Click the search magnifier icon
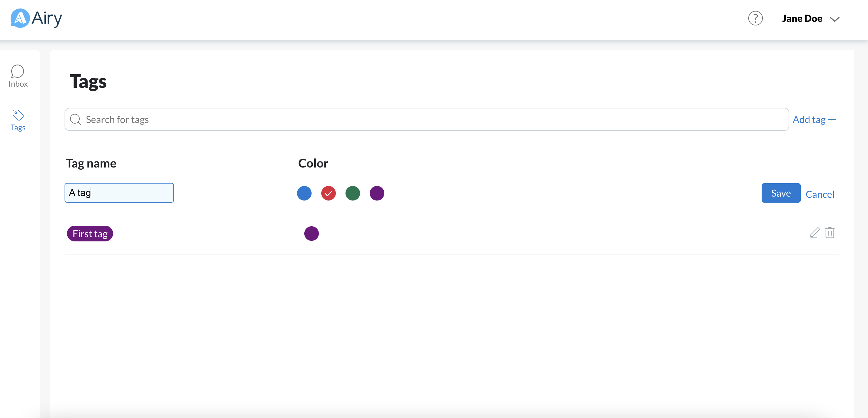 pos(75,119)
